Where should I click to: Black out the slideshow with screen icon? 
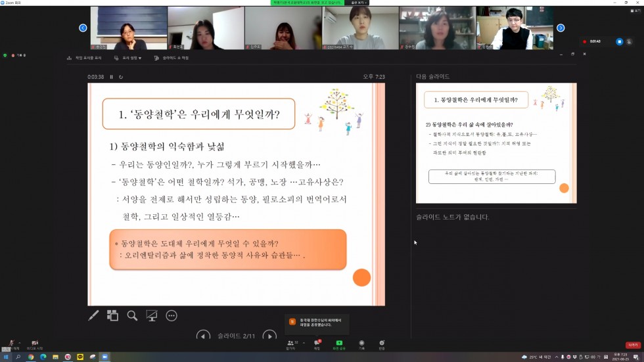pyautogui.click(x=152, y=316)
